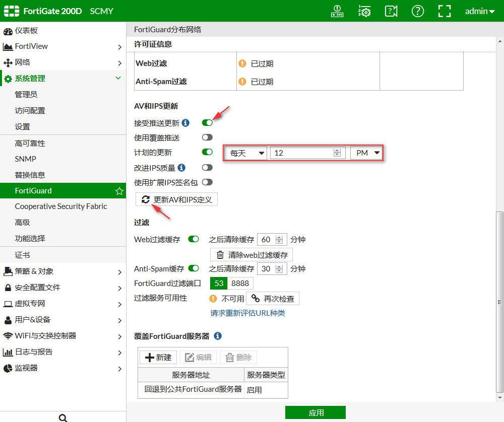Click the WiFi controller icon
Screen dimensions: 504x422
coord(8,336)
